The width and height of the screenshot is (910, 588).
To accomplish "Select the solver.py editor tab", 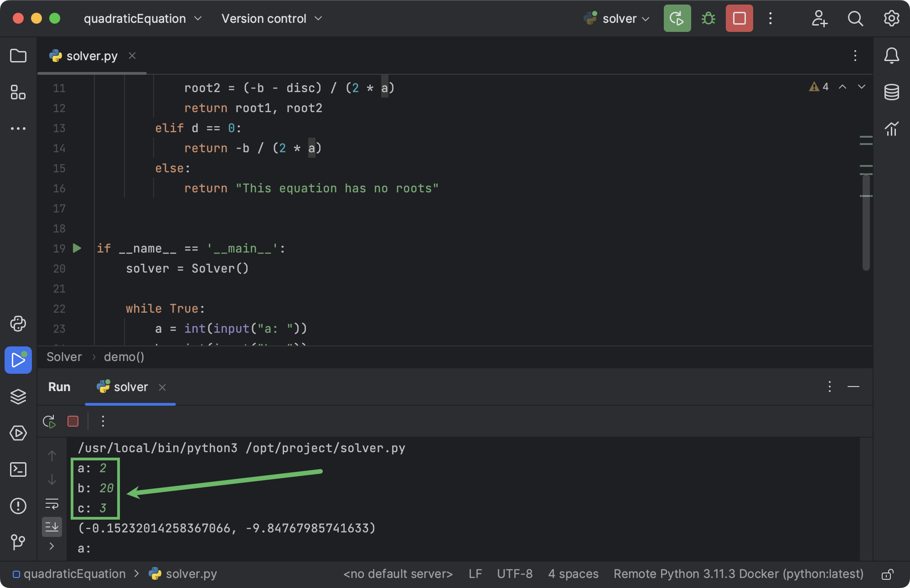I will 91,56.
